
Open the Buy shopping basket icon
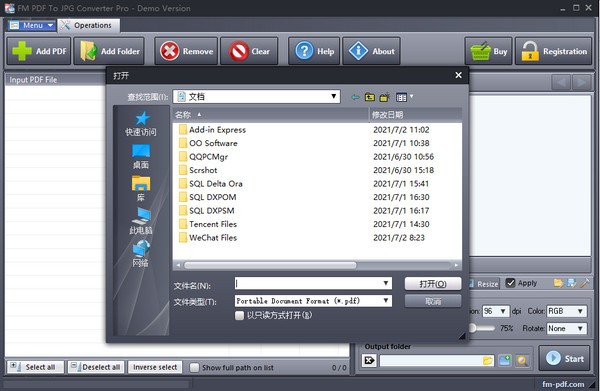coord(480,51)
